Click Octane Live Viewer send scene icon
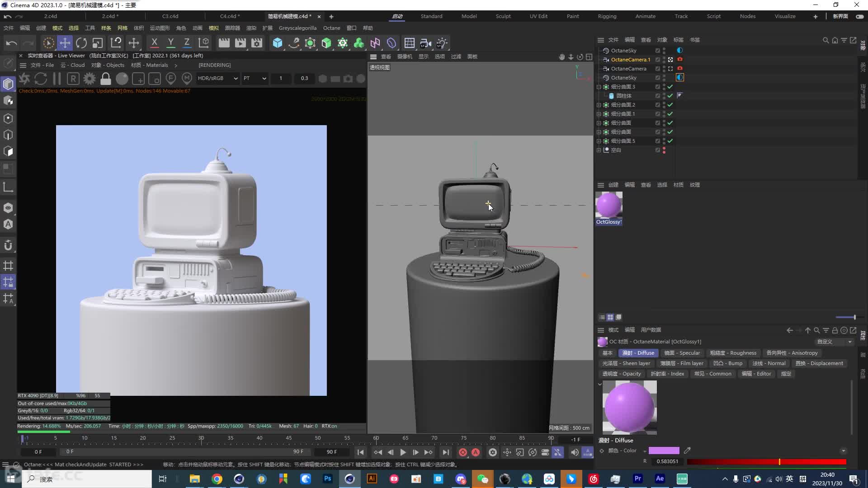This screenshot has width=868, height=488. (24, 79)
